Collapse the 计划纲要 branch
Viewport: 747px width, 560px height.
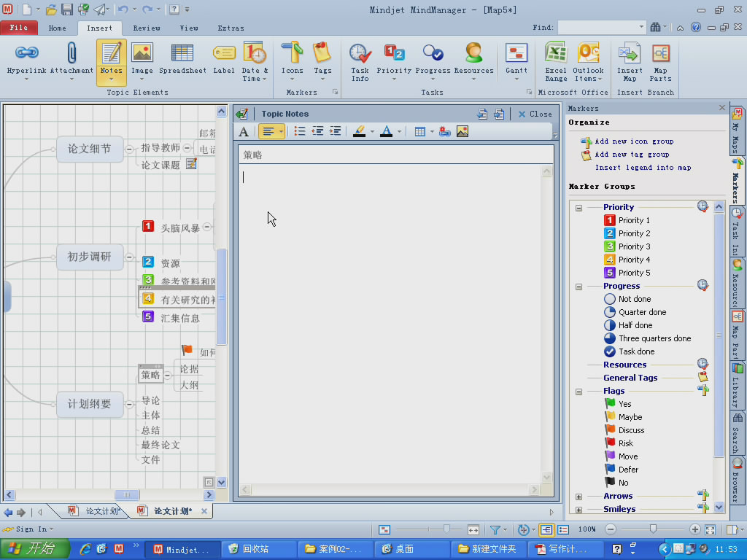[x=129, y=404]
